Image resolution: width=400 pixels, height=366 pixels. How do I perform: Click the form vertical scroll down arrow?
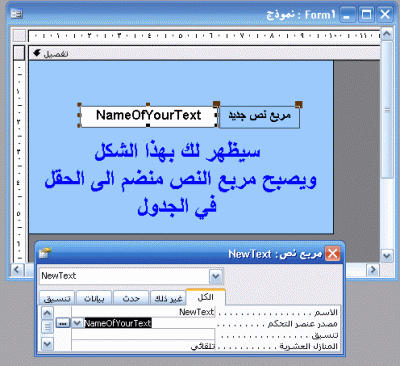point(387,256)
